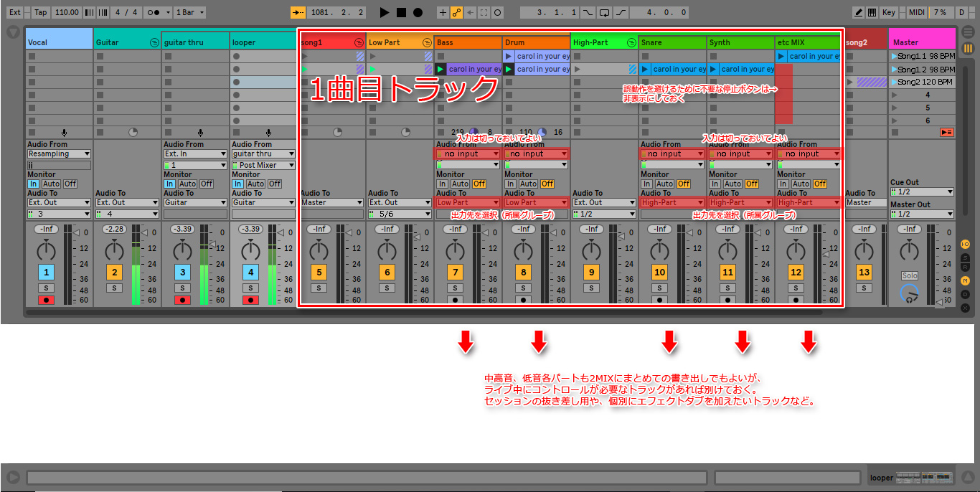Click the Stop button in transport
This screenshot has width=980, height=492.
401,12
